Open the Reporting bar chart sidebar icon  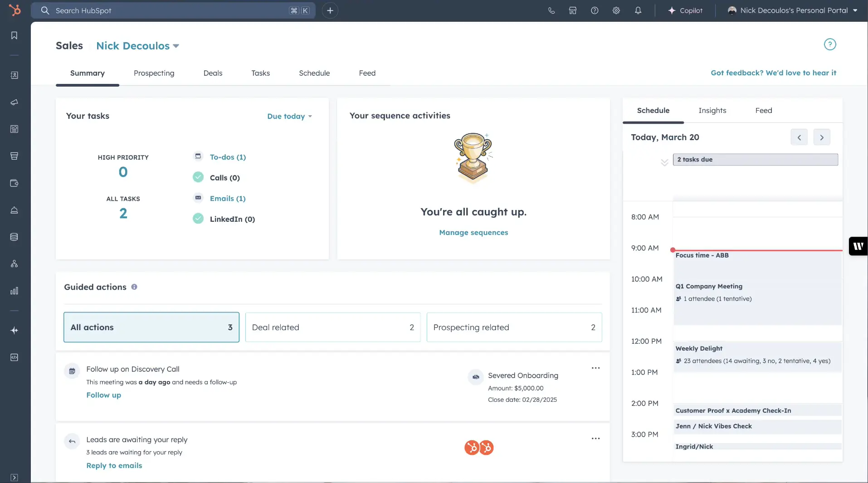[14, 291]
